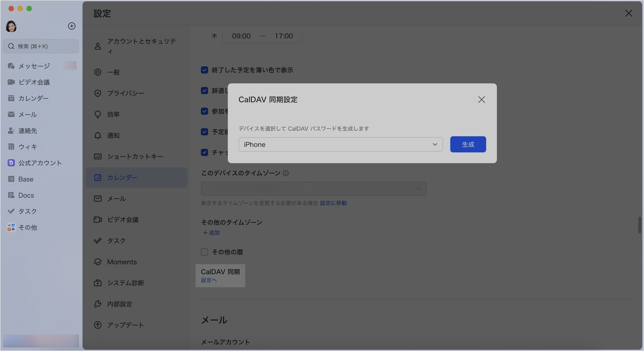Toggle the checkbox beside 辞退
This screenshot has width=644, height=351.
tap(205, 90)
